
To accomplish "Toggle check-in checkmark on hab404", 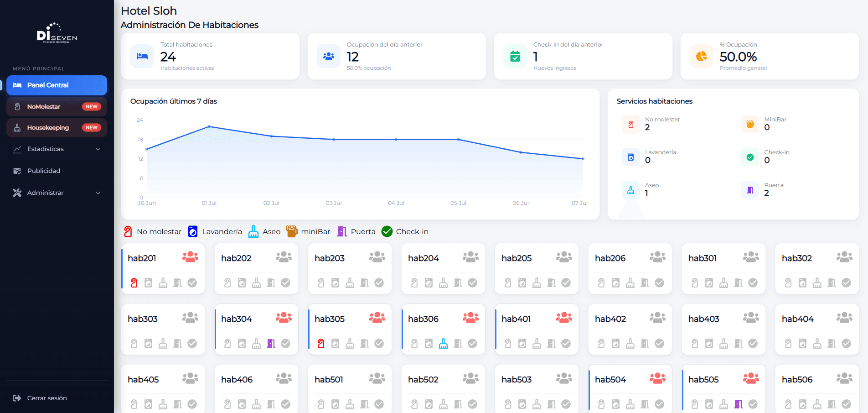I will coord(847,344).
